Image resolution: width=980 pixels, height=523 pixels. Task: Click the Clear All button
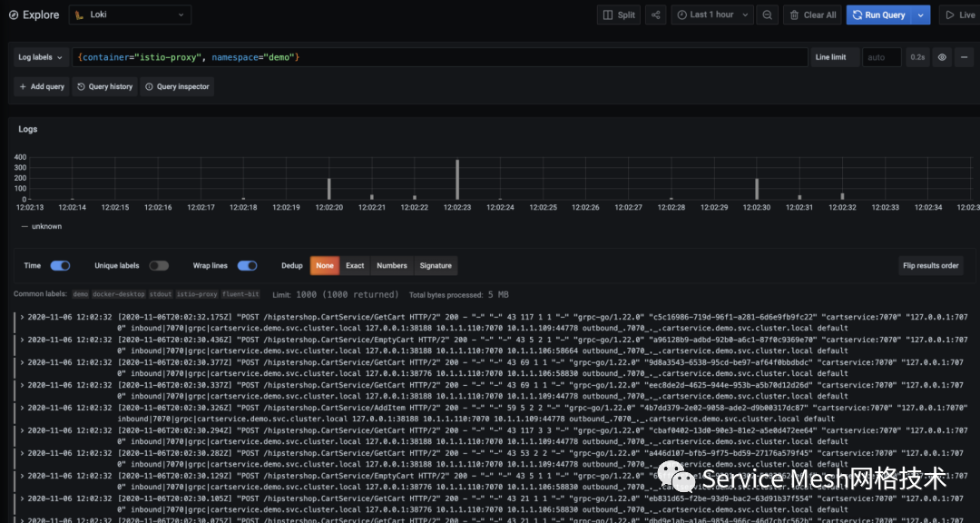812,15
